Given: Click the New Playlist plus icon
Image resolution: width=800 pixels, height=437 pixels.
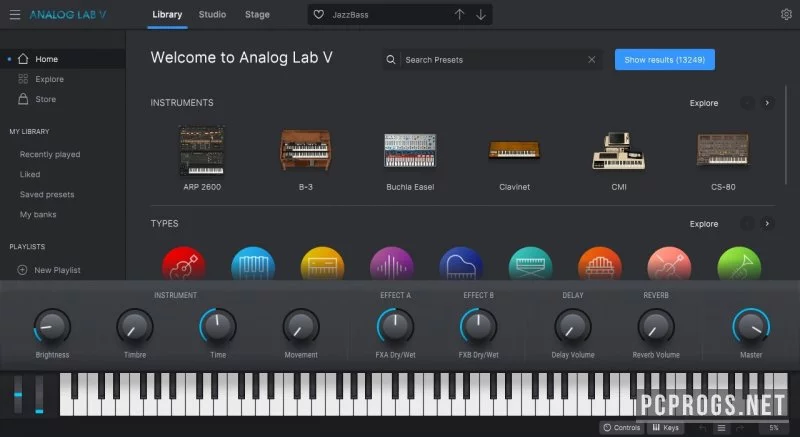Looking at the screenshot, I should (x=22, y=270).
